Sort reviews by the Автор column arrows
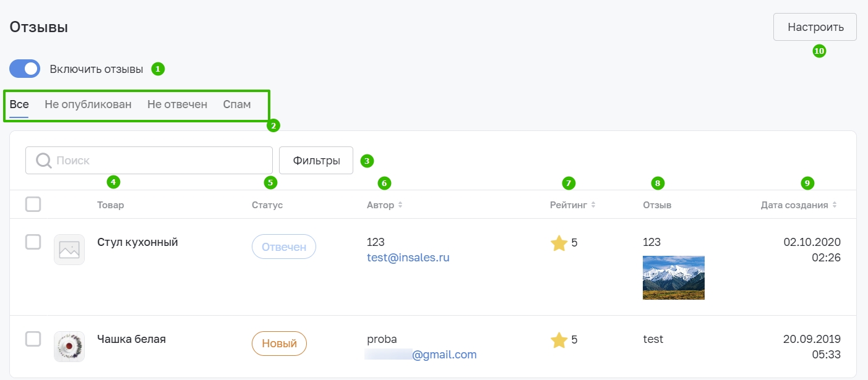Viewport: 868px width, 380px height. coord(400,205)
